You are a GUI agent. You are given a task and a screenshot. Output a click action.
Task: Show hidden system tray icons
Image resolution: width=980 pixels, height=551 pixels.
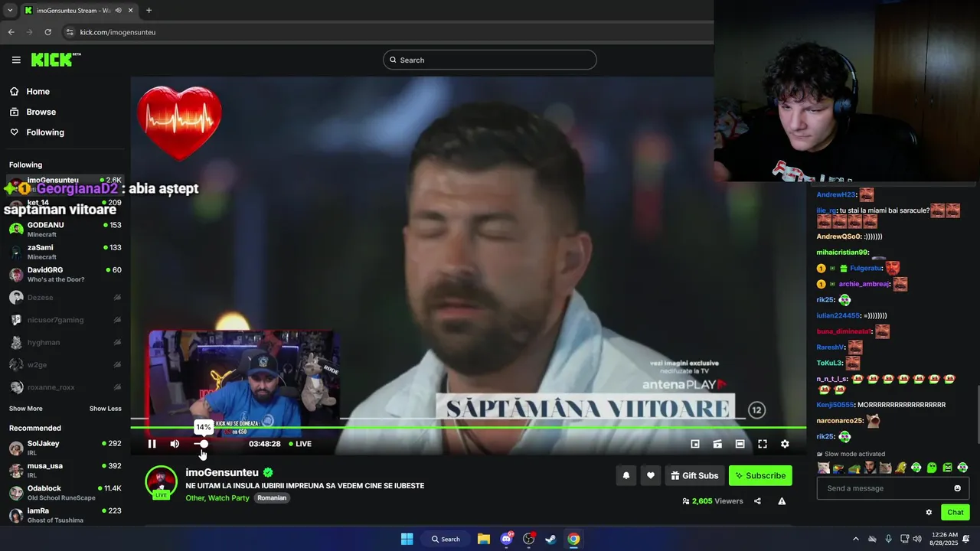(x=856, y=539)
